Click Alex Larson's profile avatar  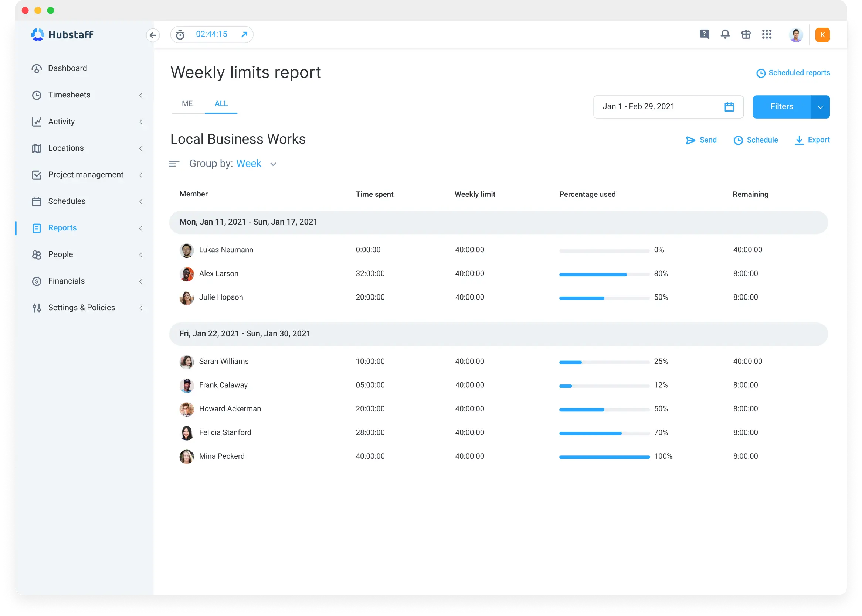(x=187, y=274)
